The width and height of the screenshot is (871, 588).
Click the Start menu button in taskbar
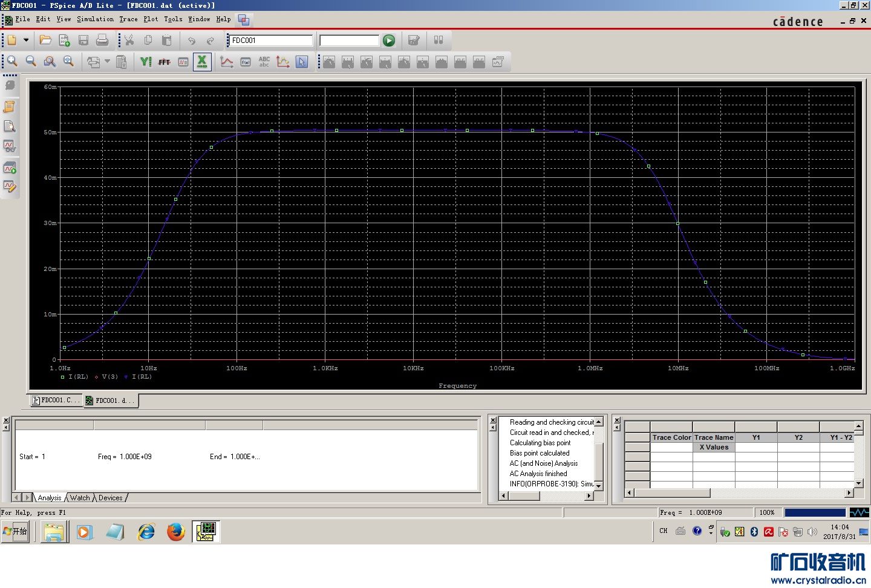[x=16, y=531]
